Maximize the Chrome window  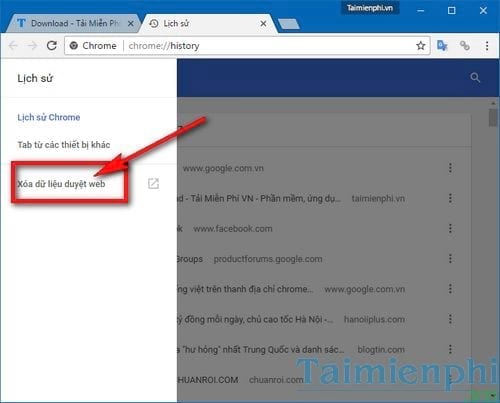point(451,11)
